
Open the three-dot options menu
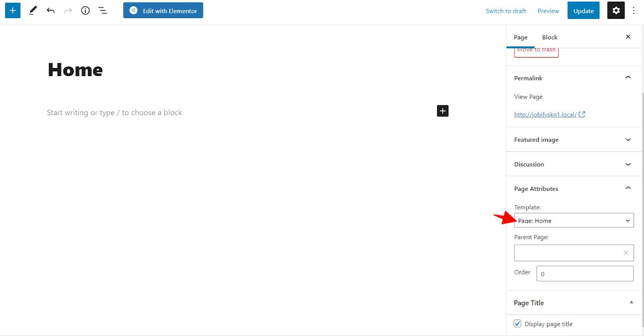tap(634, 10)
